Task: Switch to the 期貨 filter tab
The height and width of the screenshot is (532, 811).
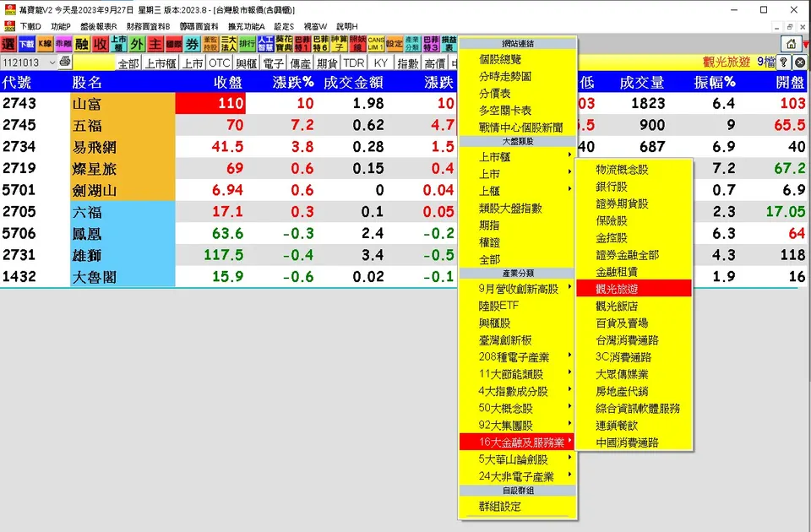Action: [x=327, y=63]
